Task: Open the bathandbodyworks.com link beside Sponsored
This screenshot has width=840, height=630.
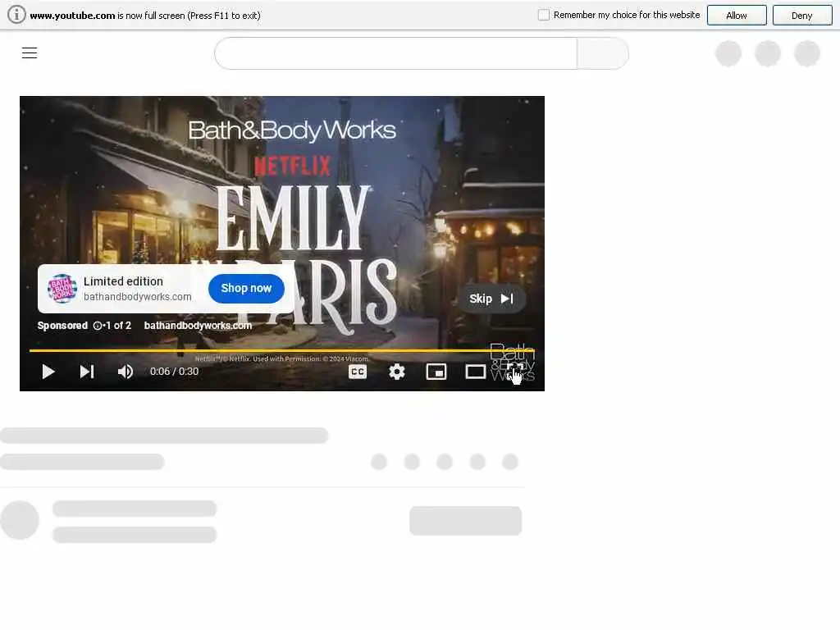Action: 198,325
